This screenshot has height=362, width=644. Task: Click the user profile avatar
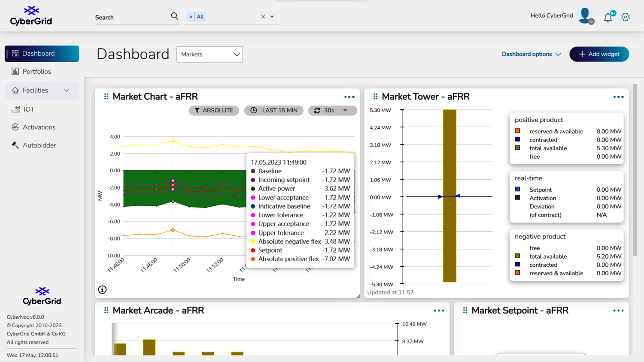(x=585, y=15)
